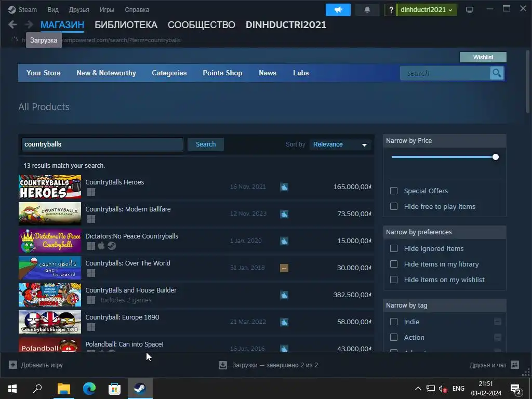532x399 pixels.
Task: Collapse the Narrow by preferences panel
Action: pos(445,232)
